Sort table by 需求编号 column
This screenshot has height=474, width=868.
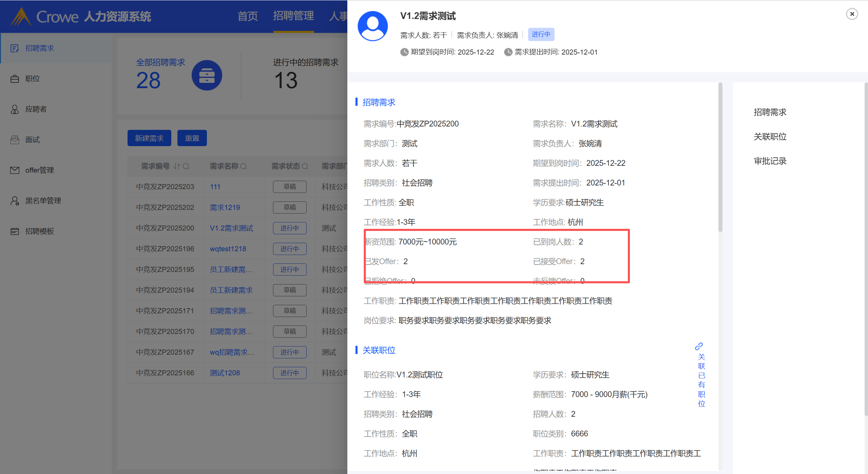(177, 166)
